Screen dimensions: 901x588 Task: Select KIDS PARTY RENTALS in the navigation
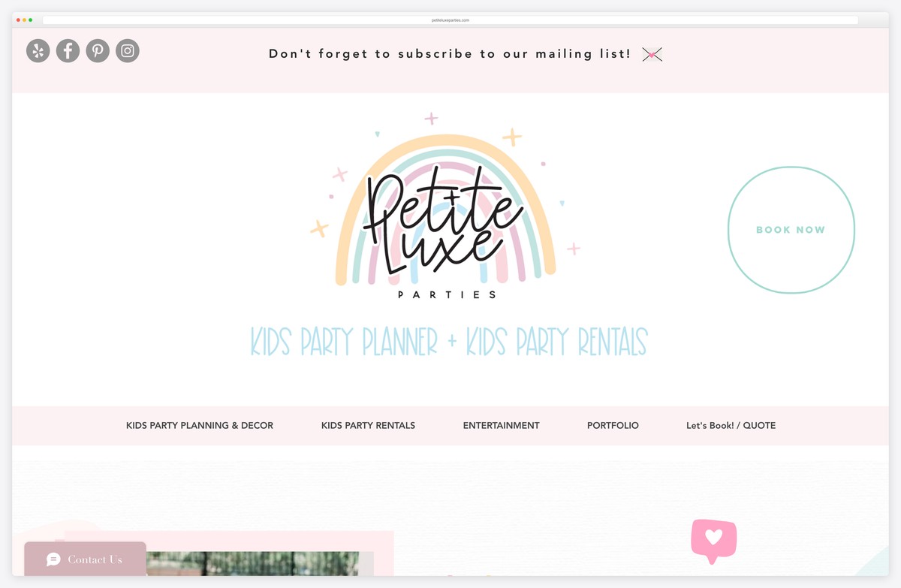368,425
